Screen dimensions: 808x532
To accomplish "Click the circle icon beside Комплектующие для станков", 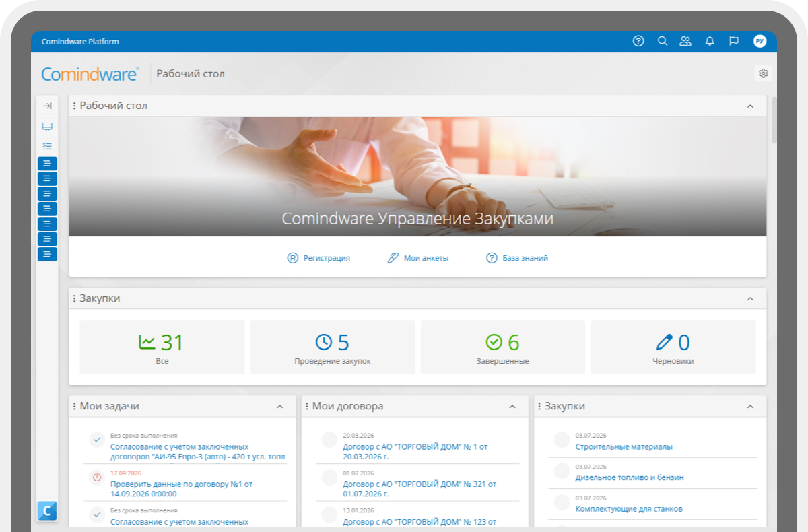I will (x=562, y=502).
